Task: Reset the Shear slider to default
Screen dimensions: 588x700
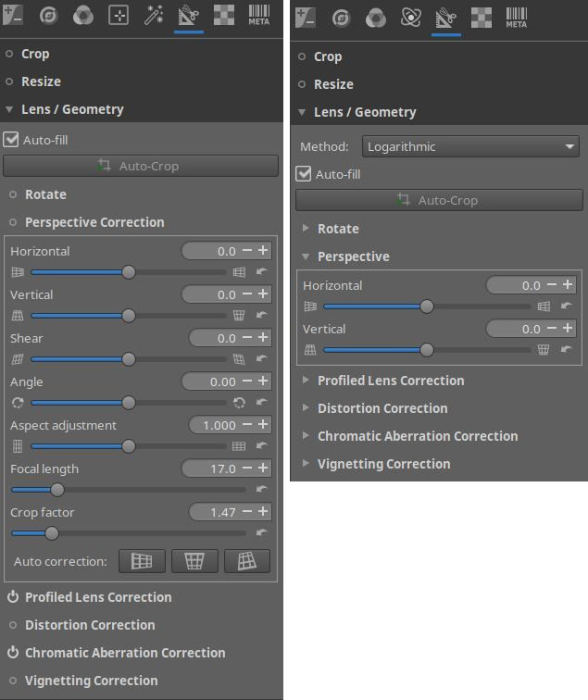Action: point(262,358)
